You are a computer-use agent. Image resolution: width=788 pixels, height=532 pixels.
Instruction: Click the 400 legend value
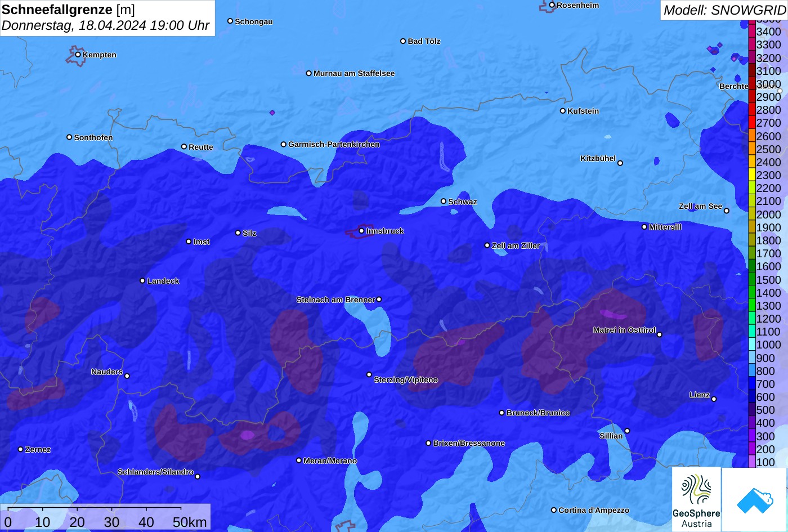coord(765,423)
